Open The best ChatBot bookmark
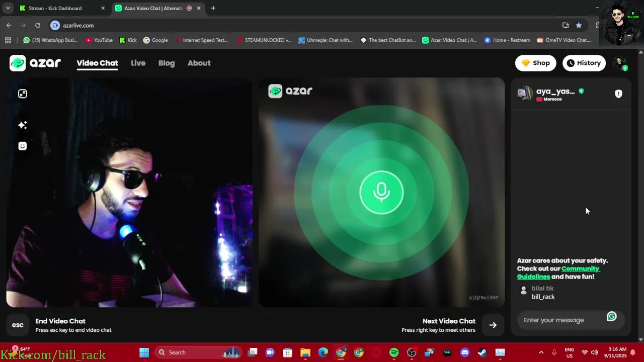This screenshot has height=362, width=644. [x=388, y=40]
